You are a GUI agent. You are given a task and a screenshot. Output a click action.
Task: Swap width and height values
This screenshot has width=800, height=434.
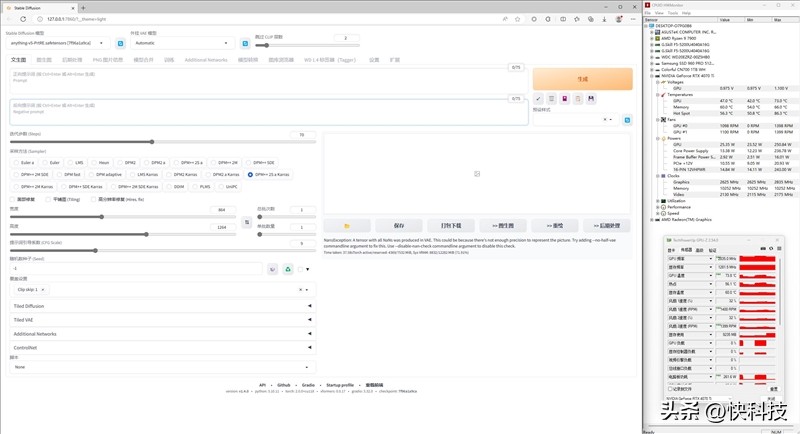(247, 222)
